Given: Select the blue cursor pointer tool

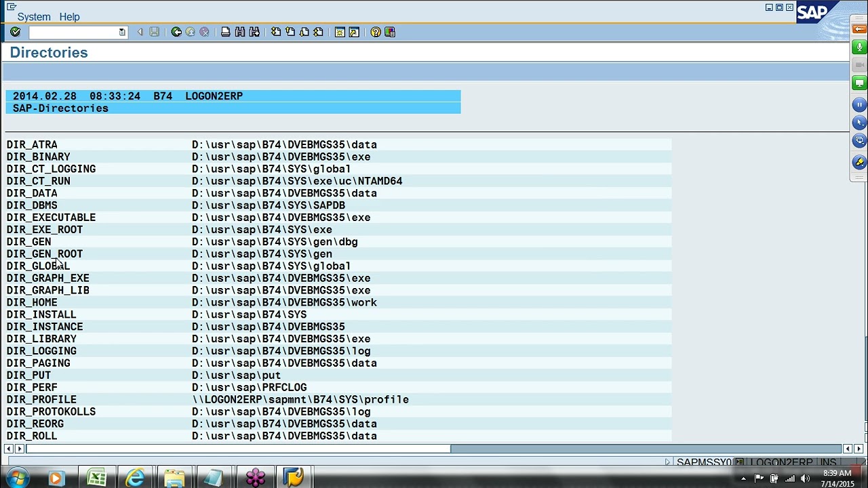Looking at the screenshot, I should (x=859, y=123).
